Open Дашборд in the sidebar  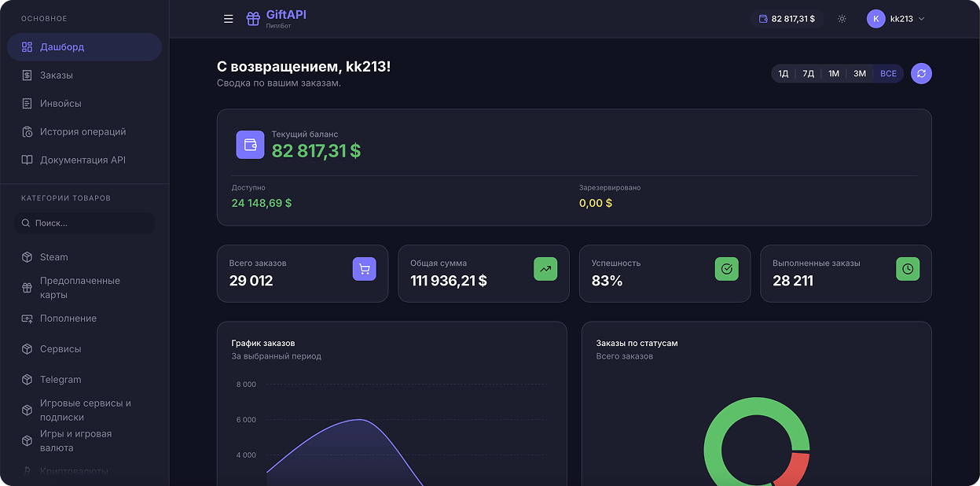point(85,47)
